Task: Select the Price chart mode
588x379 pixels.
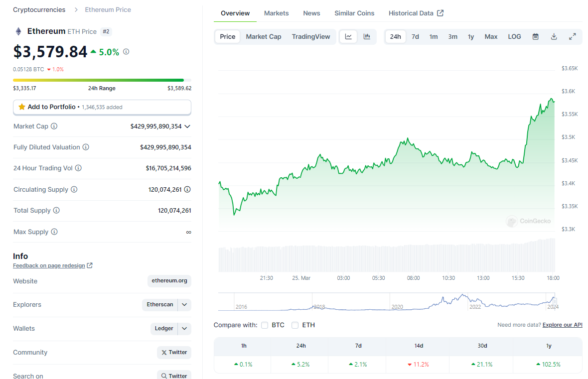Action: (228, 37)
